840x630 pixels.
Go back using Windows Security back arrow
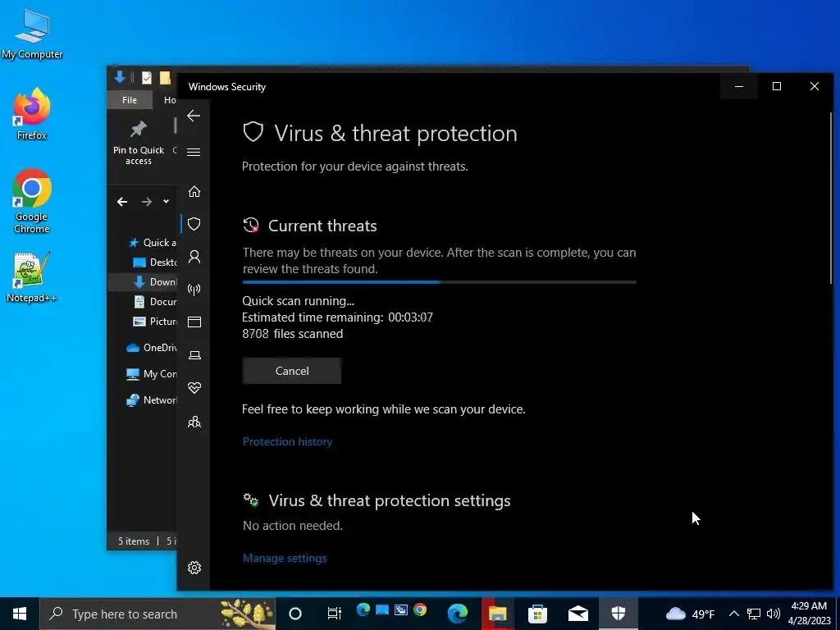(194, 116)
